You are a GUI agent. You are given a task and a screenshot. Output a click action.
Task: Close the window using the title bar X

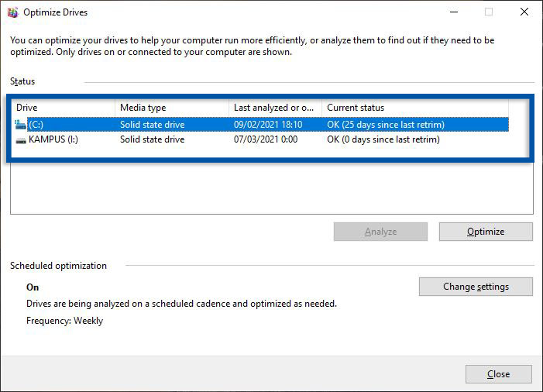(x=524, y=12)
